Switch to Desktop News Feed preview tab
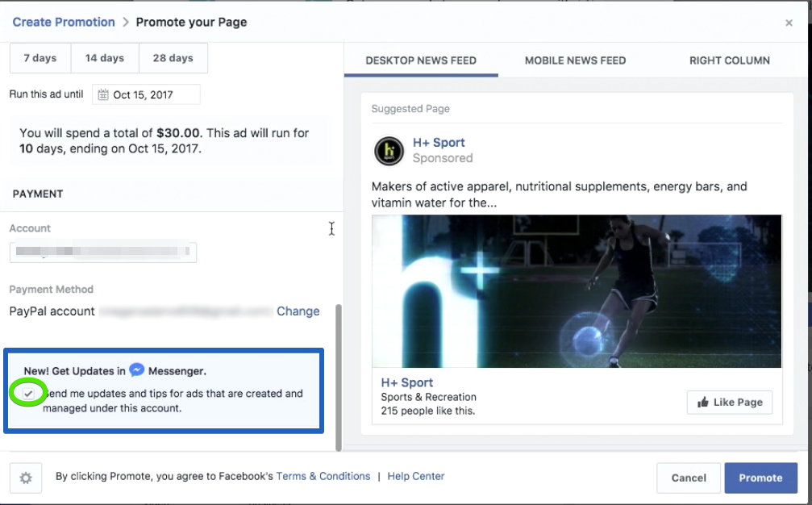The width and height of the screenshot is (812, 505). click(x=421, y=61)
